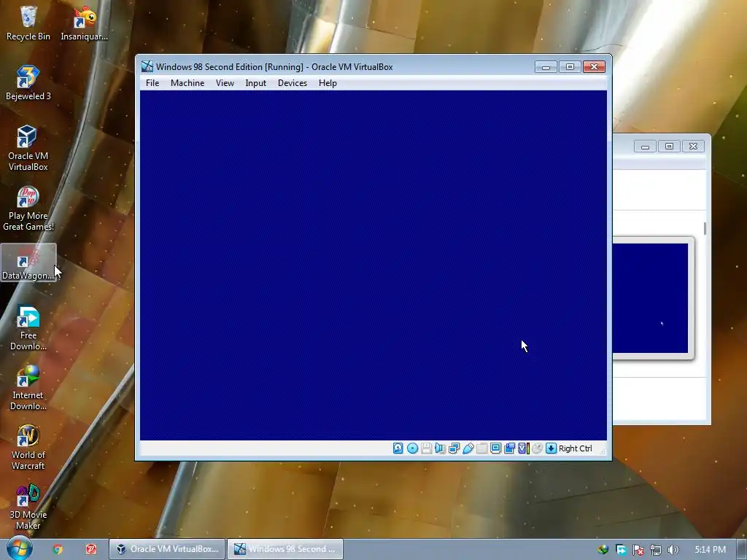Click the blue arrow tray icon
The image size is (747, 560).
click(x=622, y=550)
